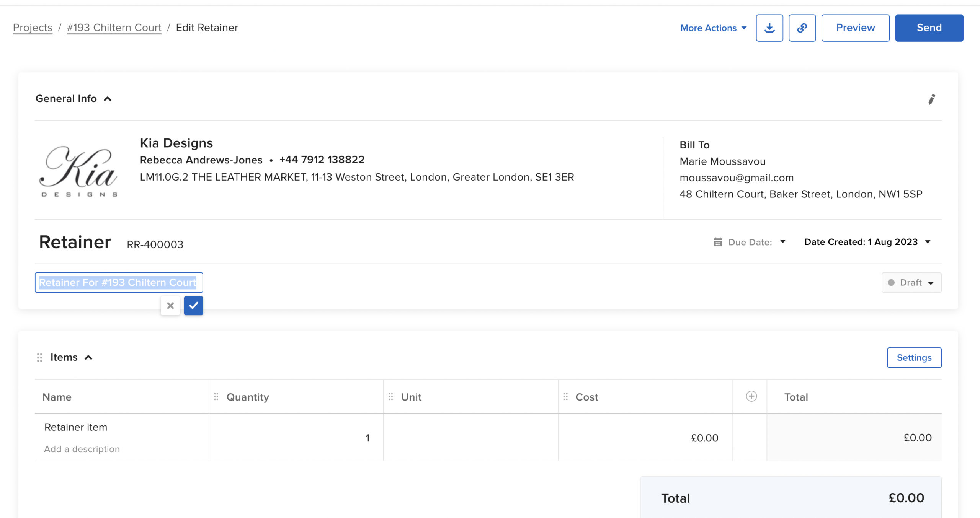Click the drag handle beside Items
The image size is (980, 518).
[39, 357]
